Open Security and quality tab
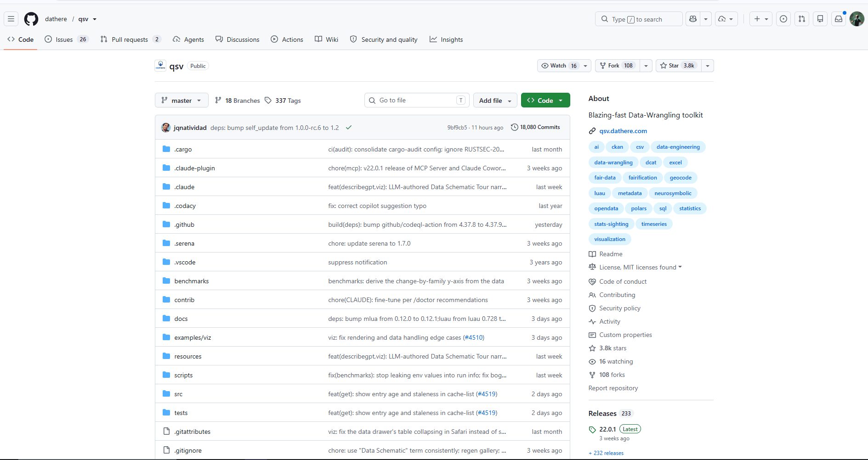 [384, 39]
